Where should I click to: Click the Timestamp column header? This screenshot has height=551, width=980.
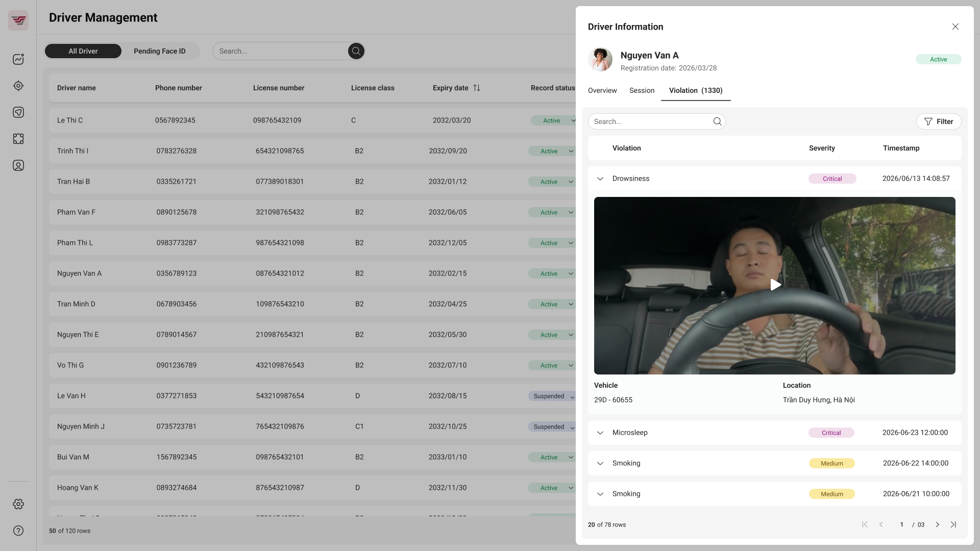tap(901, 148)
